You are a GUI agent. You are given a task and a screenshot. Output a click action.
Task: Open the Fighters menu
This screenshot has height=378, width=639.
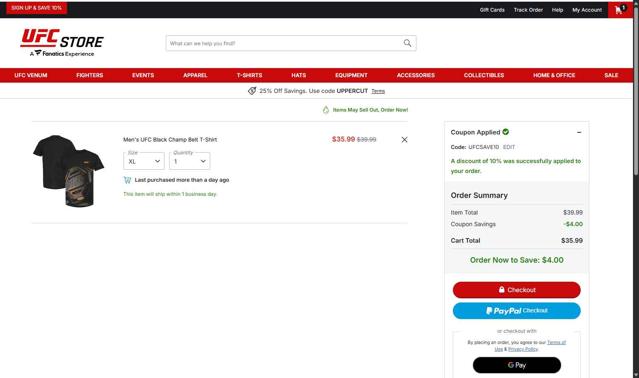[x=90, y=75]
